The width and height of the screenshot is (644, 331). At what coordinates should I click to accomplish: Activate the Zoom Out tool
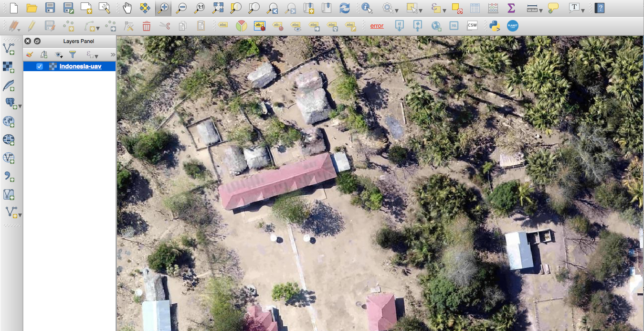[x=181, y=8]
